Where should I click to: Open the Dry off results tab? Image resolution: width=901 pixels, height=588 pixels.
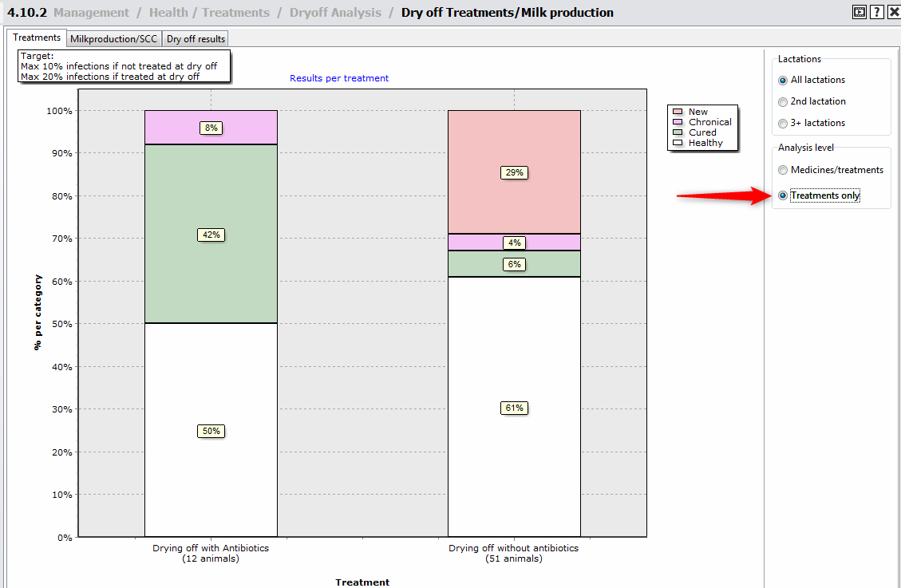tap(196, 39)
